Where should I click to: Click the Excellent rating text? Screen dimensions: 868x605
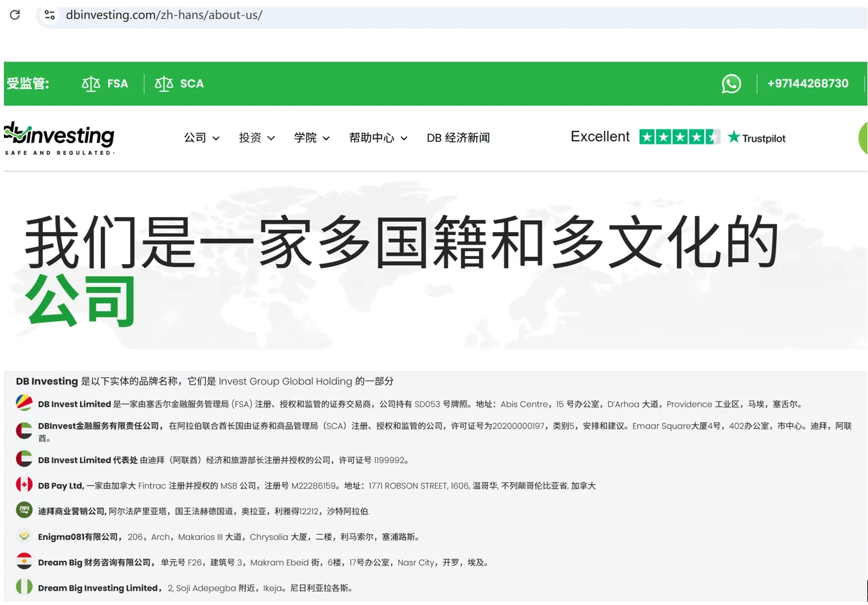600,137
